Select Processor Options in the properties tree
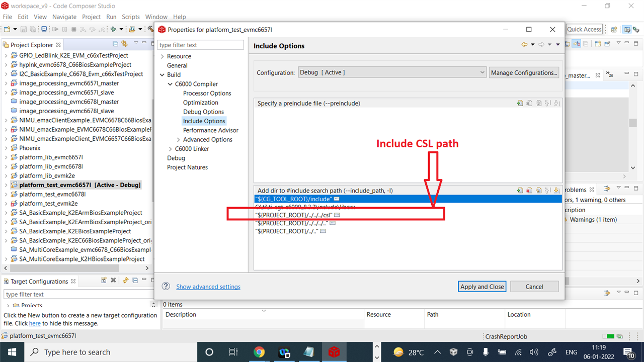The height and width of the screenshot is (362, 644). coord(207,93)
